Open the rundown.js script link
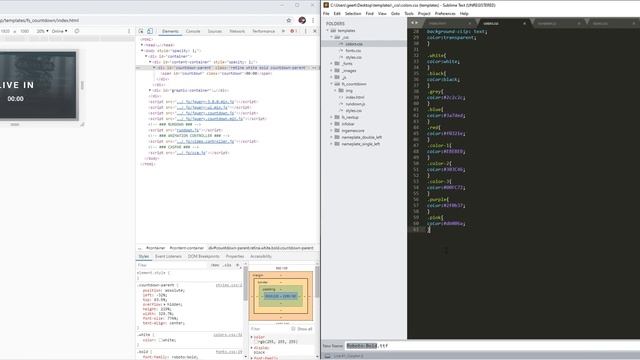The width and height of the screenshot is (640, 360). [188, 130]
